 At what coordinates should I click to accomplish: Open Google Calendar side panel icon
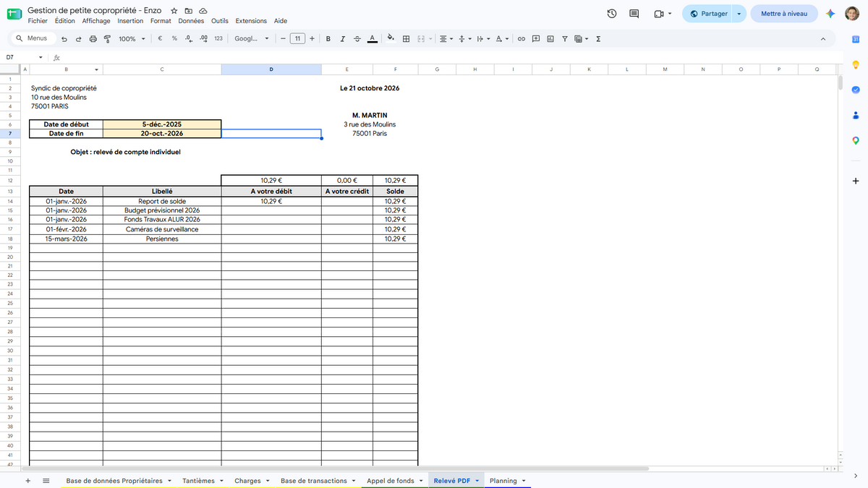(x=855, y=38)
